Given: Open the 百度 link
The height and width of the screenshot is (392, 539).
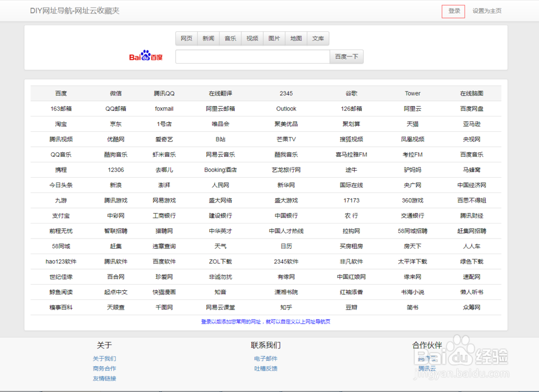Looking at the screenshot, I should 61,93.
